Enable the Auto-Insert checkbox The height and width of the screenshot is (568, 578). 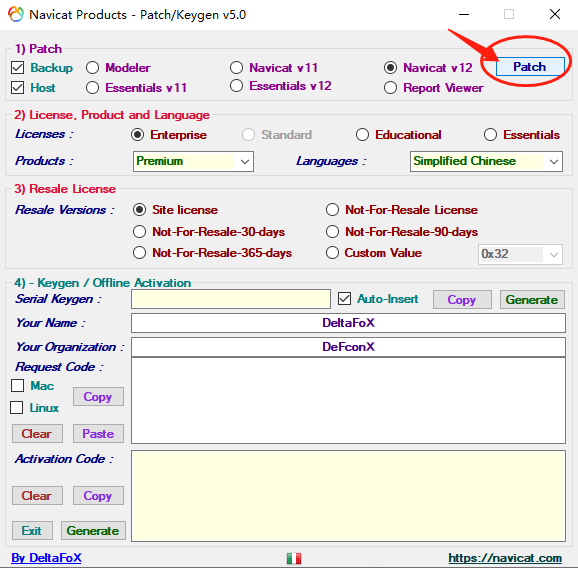point(344,299)
